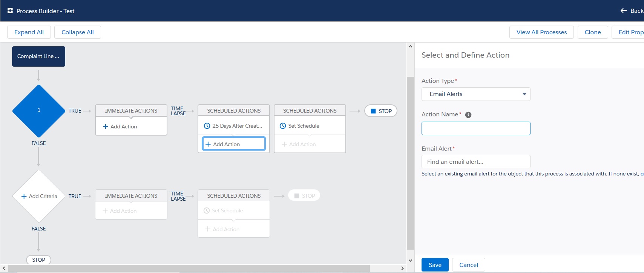644x273 pixels.
Task: Click the Find an email alert field
Action: tap(476, 162)
